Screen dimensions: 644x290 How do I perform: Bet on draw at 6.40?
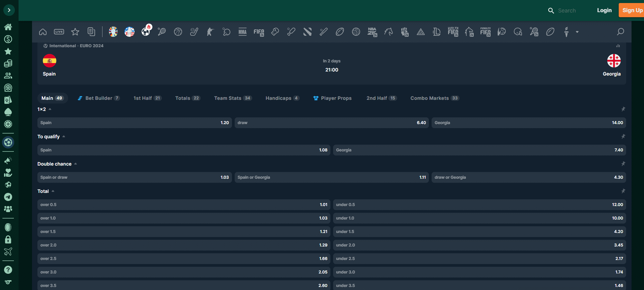[x=332, y=123]
